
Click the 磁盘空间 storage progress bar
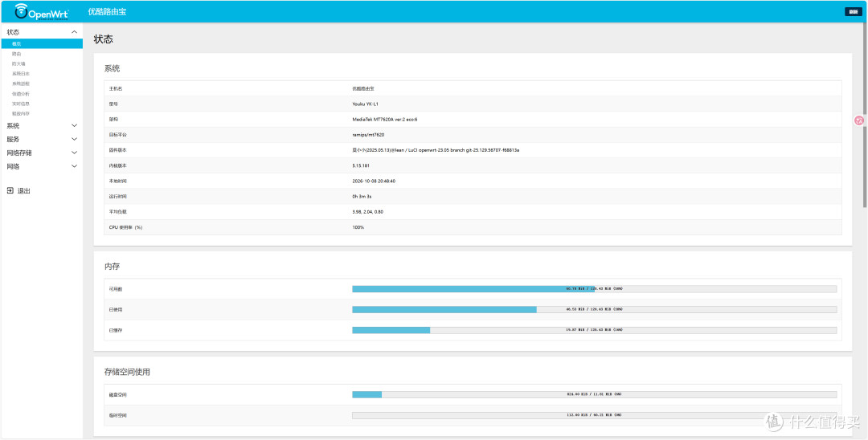595,395
